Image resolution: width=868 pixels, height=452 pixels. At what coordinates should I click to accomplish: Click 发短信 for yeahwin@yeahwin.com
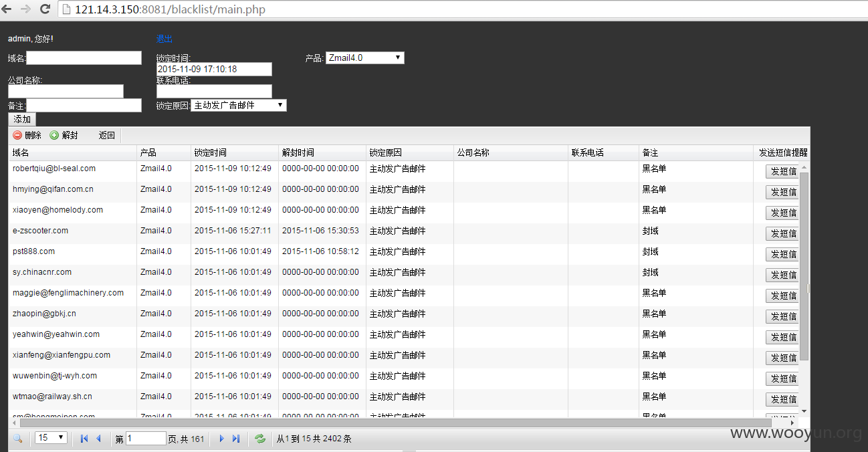tap(782, 337)
